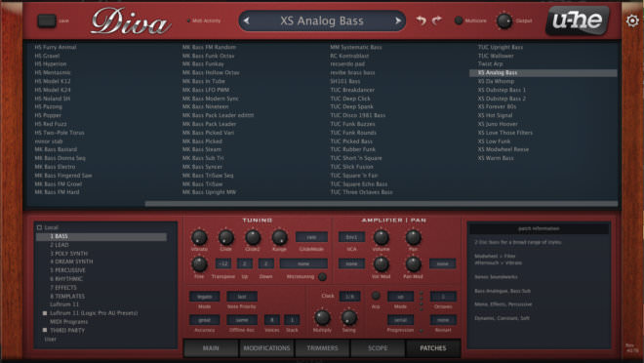644x363 pixels.
Task: Open settings via the gear icon
Action: click(x=632, y=20)
